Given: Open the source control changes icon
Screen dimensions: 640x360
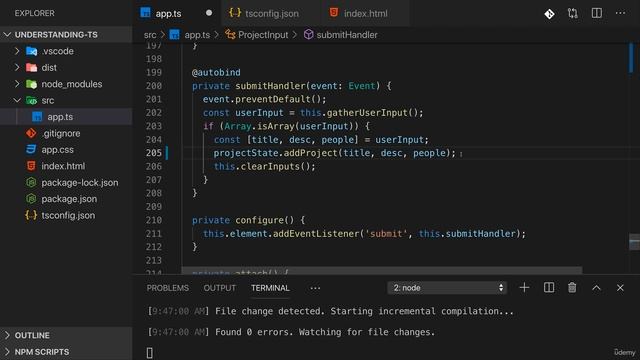Looking at the screenshot, I should (x=549, y=14).
